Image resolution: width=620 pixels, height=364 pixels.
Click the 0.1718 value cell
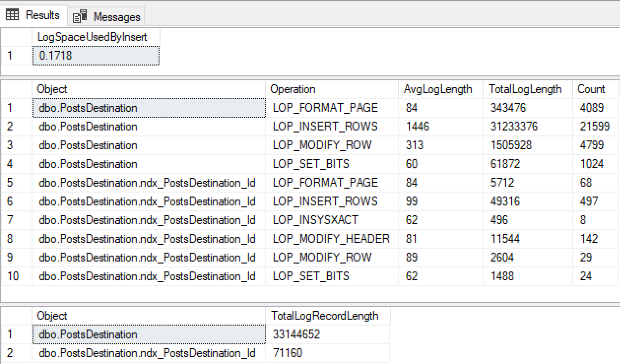[97, 56]
